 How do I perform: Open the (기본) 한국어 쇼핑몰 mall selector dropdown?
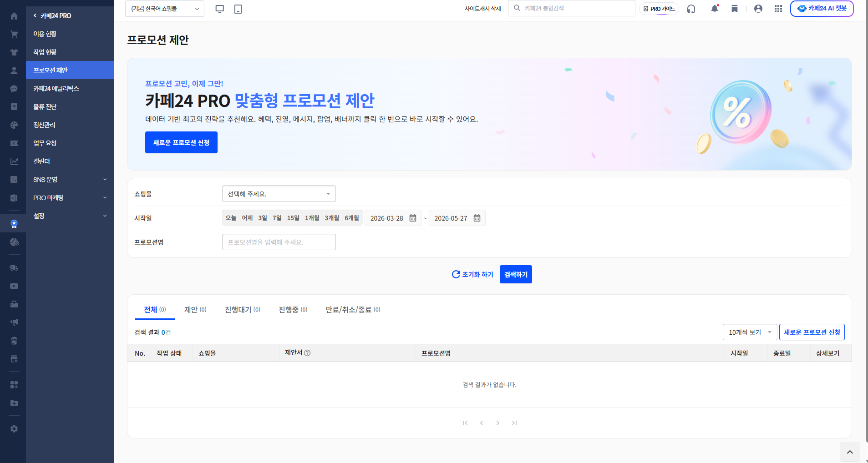point(165,9)
